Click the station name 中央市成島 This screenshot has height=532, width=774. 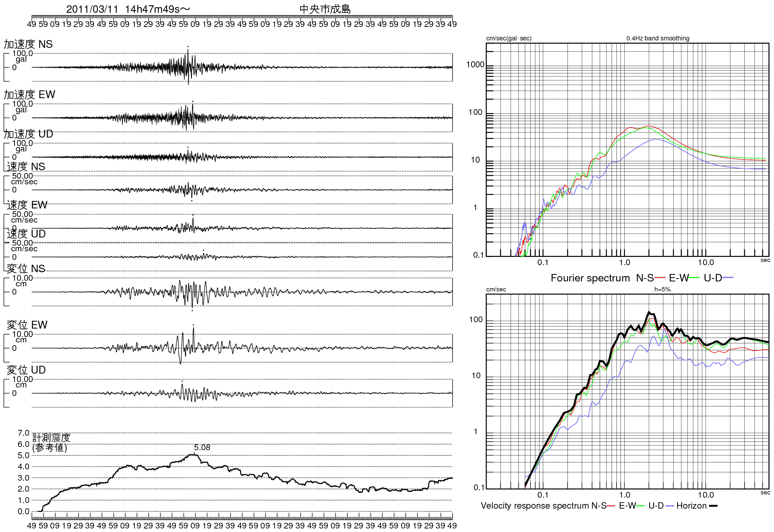tap(325, 9)
